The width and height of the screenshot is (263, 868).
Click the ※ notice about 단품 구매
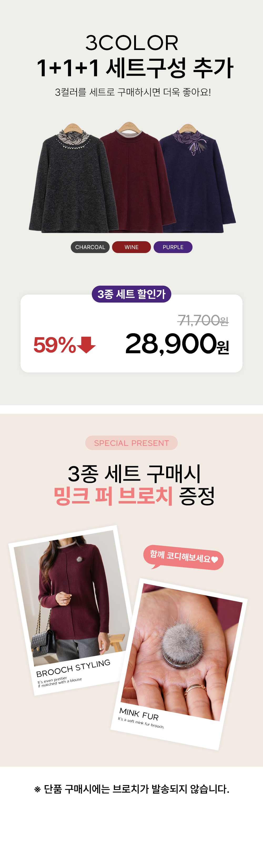point(132,789)
